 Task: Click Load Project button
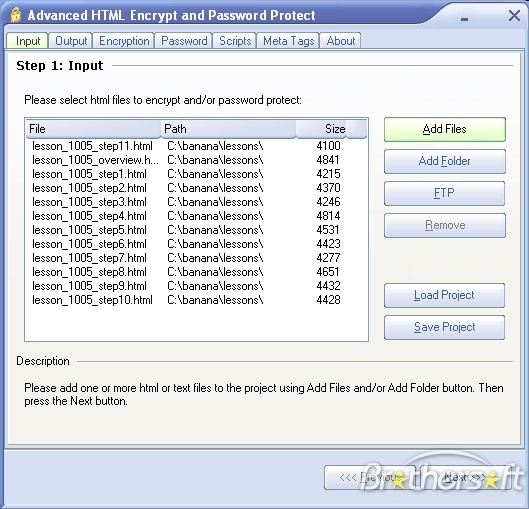[445, 295]
